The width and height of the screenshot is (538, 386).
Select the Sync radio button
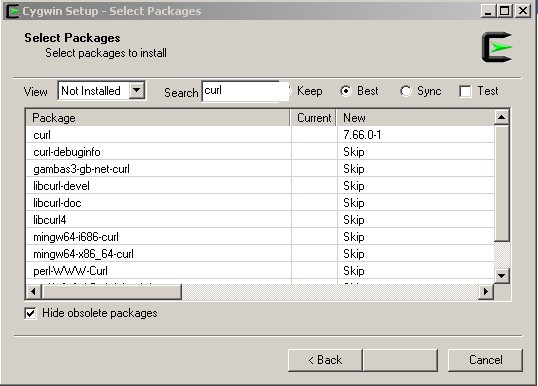tap(406, 91)
